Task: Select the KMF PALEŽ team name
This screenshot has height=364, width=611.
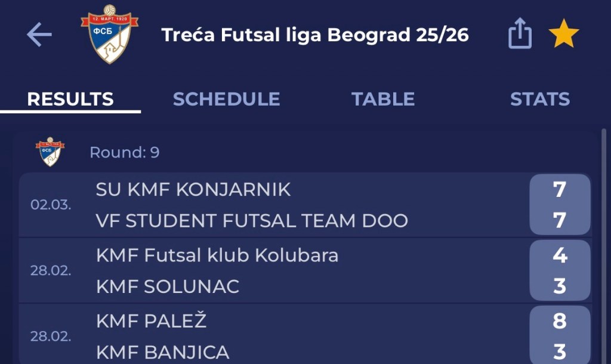Action: 151,321
